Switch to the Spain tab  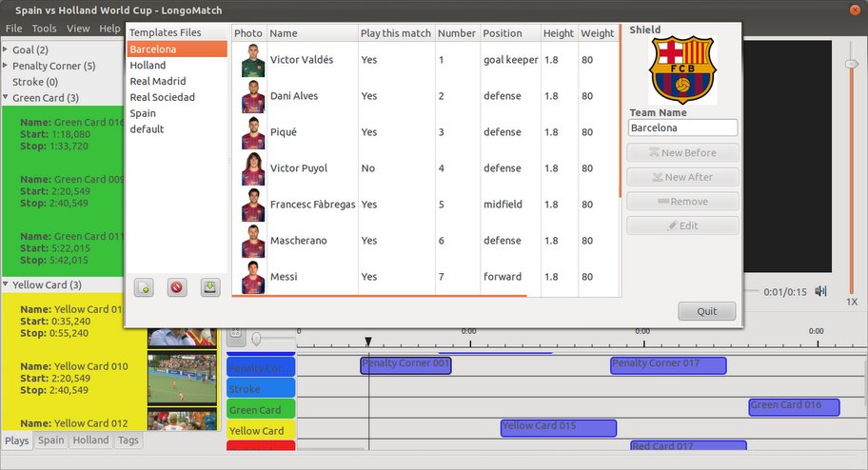51,441
